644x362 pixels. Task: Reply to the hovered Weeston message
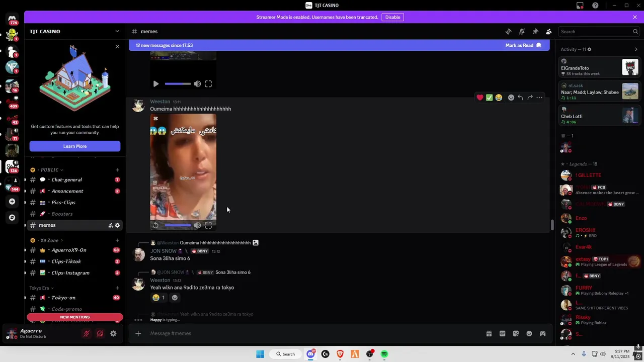pyautogui.click(x=520, y=98)
